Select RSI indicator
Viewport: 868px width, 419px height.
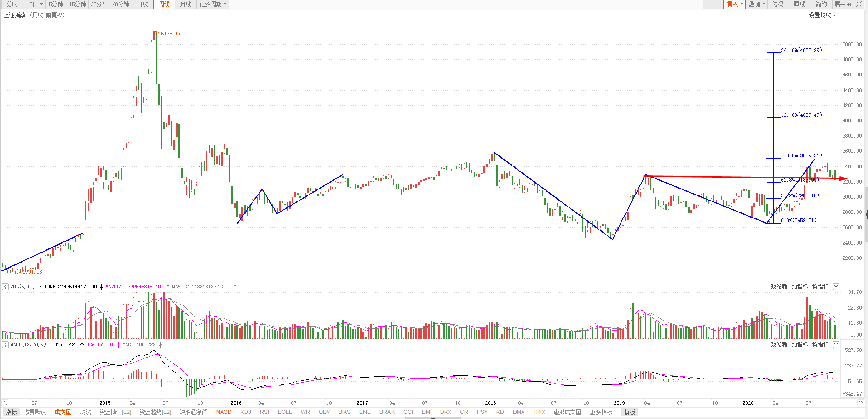point(264,412)
